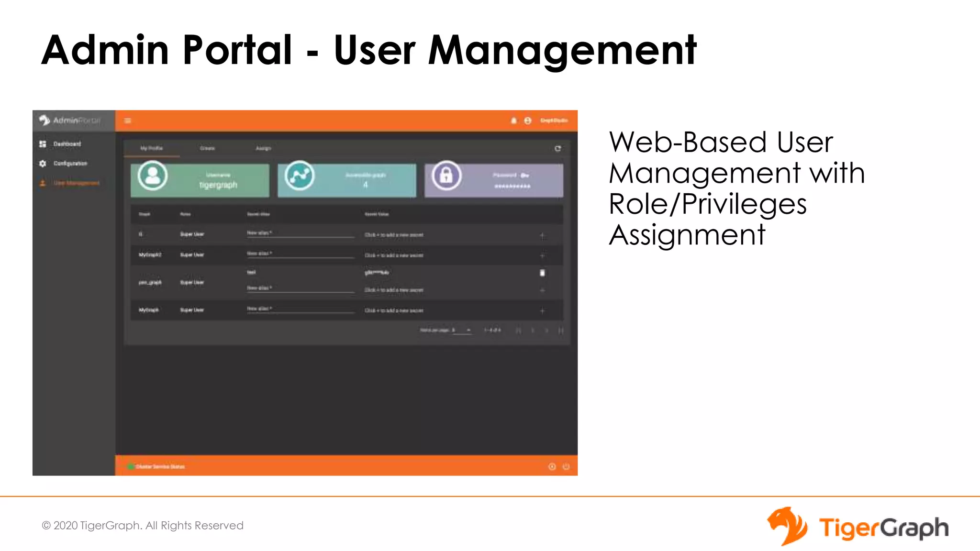Click the edit pencil beside Password label
980x551 pixels.
tap(525, 176)
